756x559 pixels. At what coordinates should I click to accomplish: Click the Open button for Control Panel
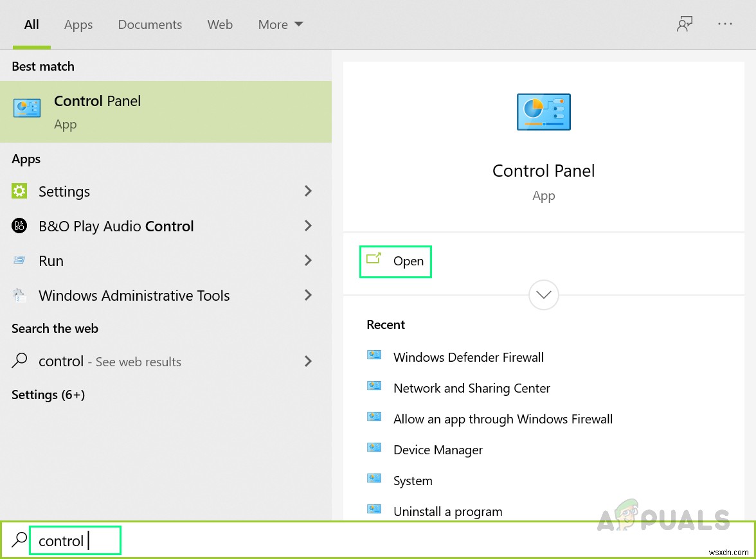point(395,261)
